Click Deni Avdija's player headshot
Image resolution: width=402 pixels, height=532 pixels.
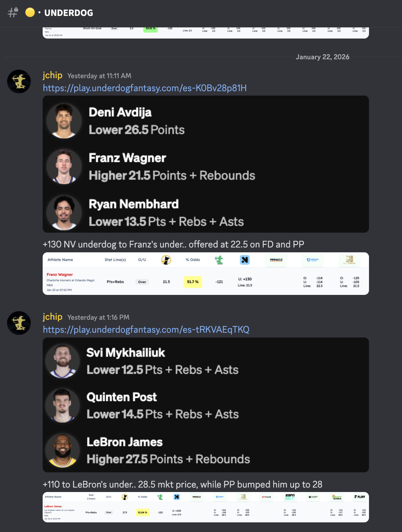(x=64, y=121)
